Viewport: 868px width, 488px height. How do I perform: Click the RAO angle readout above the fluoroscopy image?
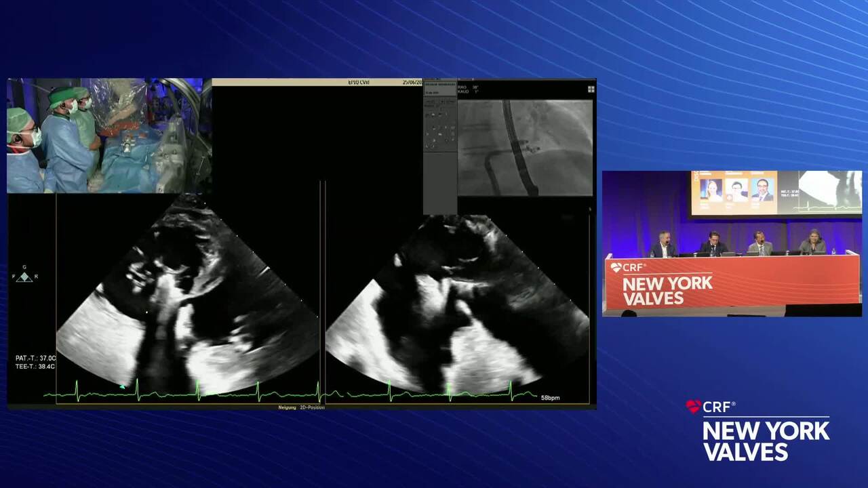(469, 87)
